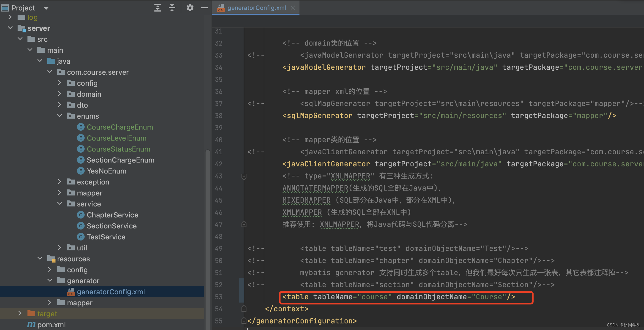Click the ChapterService class icon
Screen dimensions: 644x330
[x=80, y=215]
